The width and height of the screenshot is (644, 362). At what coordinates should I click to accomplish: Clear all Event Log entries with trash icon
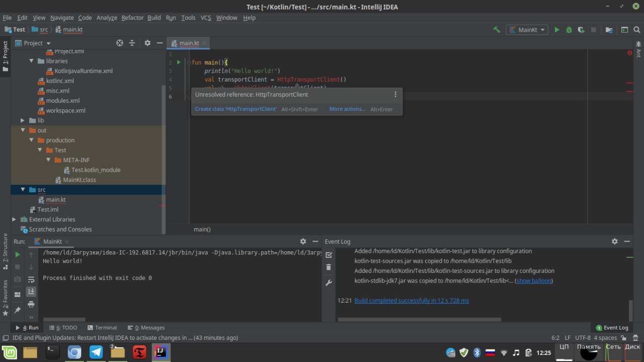(x=329, y=267)
